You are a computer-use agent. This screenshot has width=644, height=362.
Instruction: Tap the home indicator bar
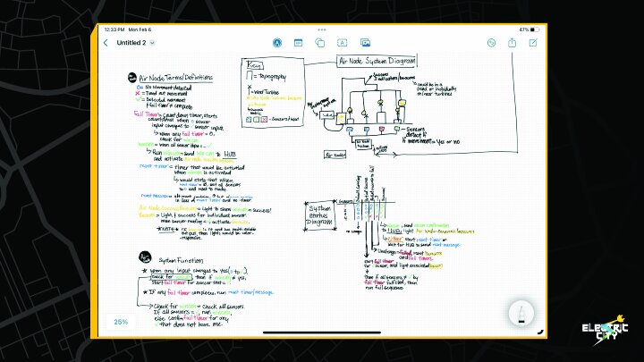(x=322, y=333)
